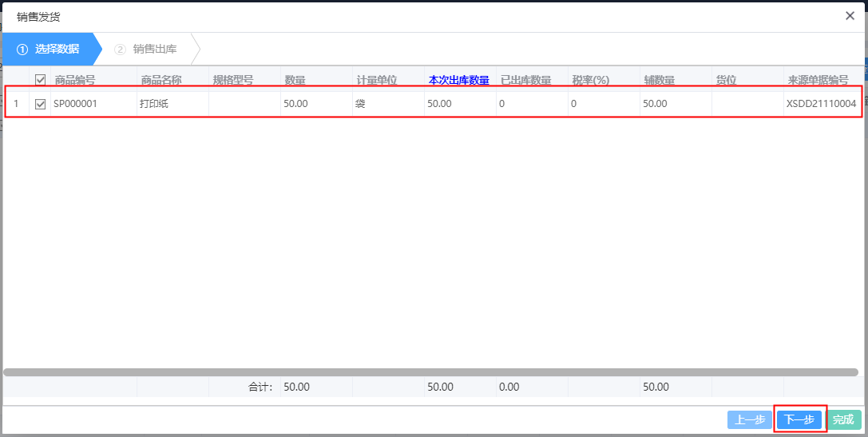
Task: Click the unit cell 袋
Action: pos(389,104)
